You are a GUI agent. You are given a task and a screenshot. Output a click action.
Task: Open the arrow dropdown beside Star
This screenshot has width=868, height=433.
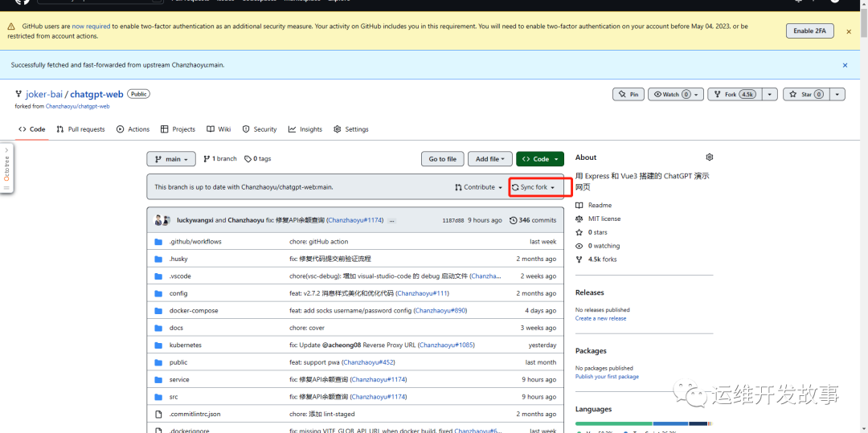837,95
